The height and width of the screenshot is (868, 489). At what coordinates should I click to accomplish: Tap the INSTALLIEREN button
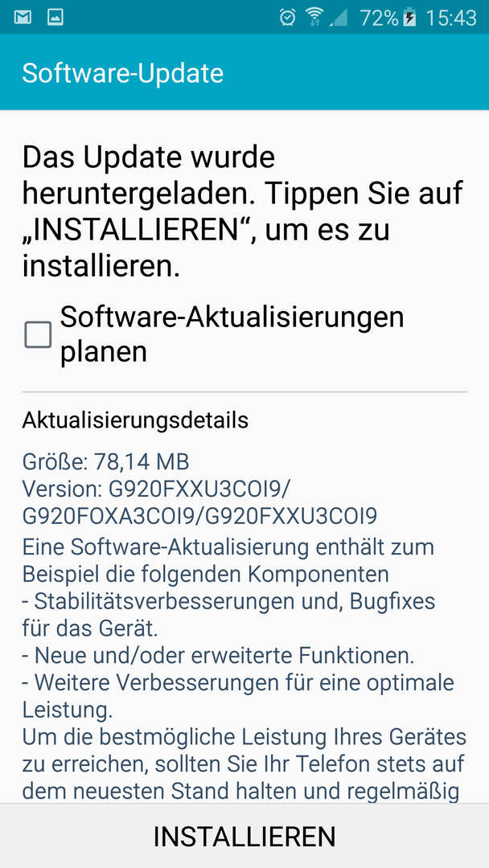point(244,837)
